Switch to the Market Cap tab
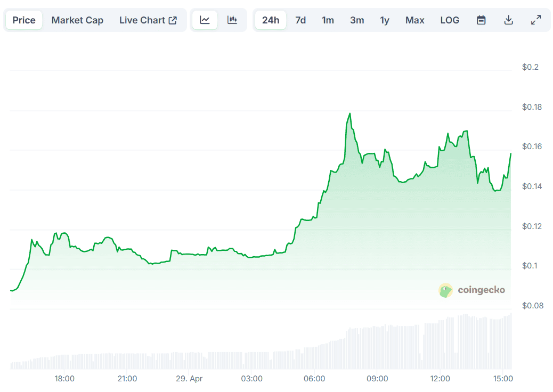 pyautogui.click(x=77, y=20)
